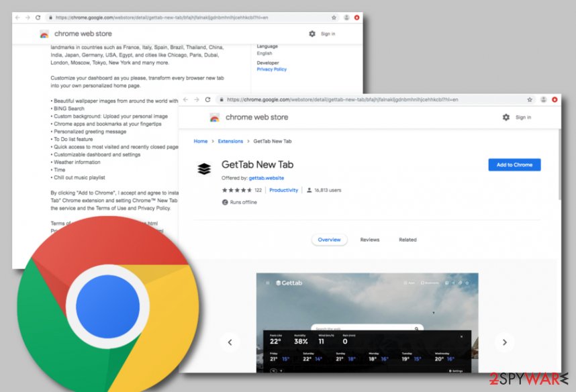Open the Productivity category
Viewport: 576px width, 392px height.
click(x=283, y=190)
